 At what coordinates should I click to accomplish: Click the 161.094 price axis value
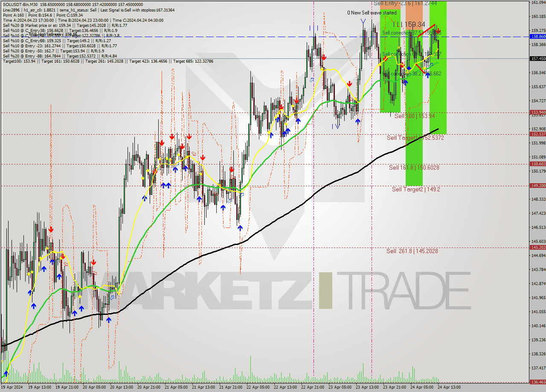539,3
